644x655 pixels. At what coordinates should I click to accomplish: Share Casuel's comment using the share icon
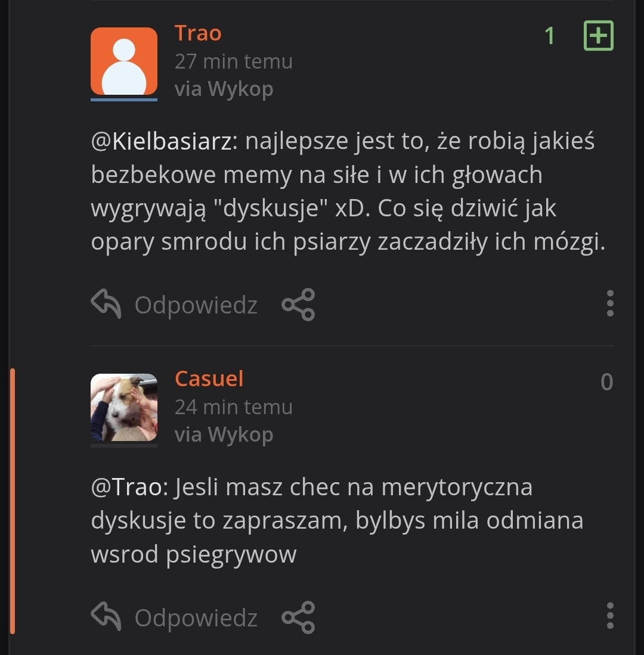pyautogui.click(x=298, y=617)
